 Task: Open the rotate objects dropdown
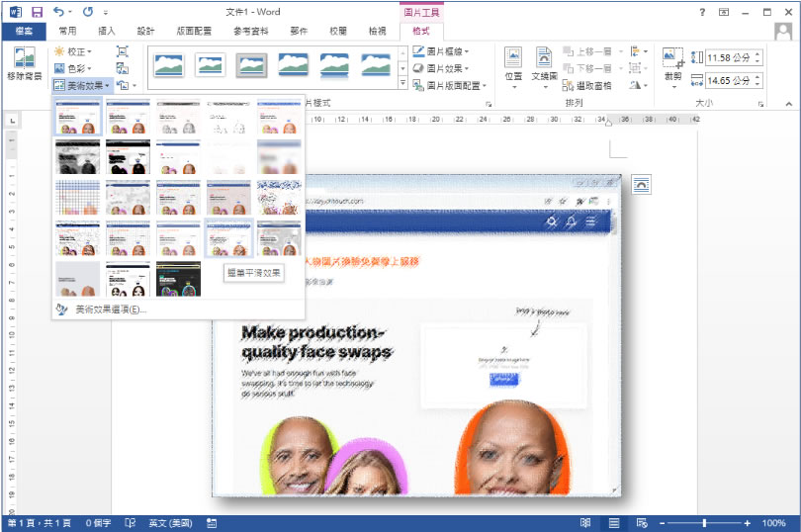[639, 85]
